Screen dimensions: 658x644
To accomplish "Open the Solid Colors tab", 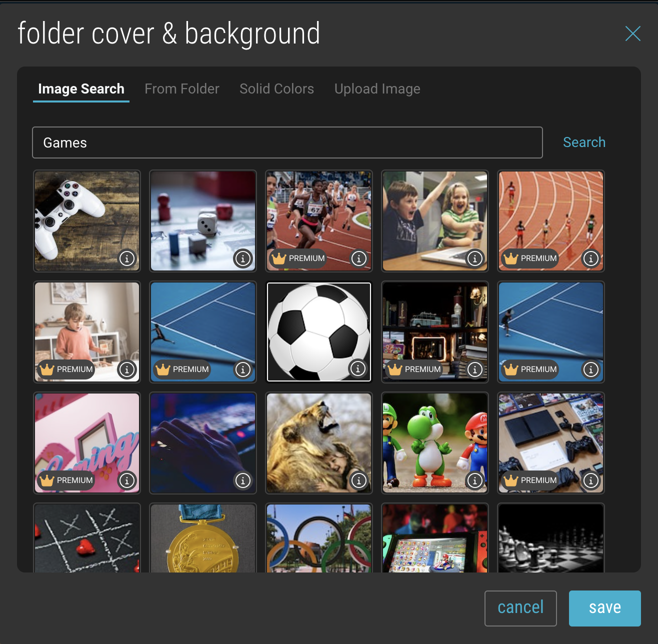I will tap(277, 89).
